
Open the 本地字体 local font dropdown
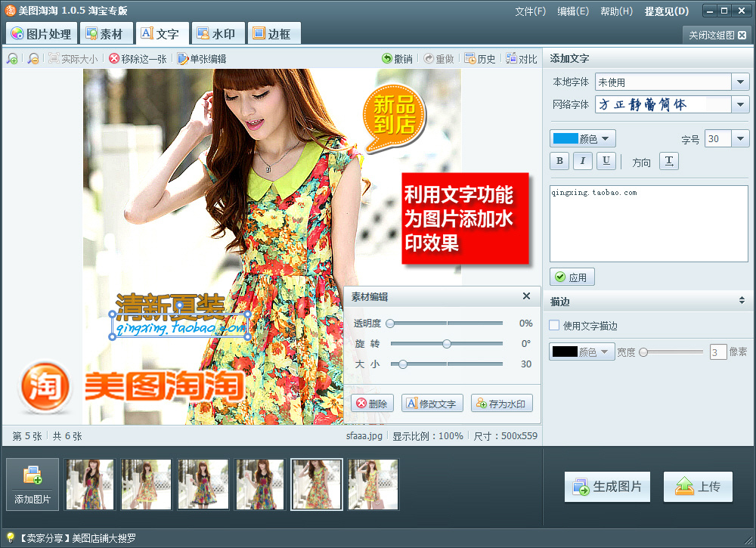(740, 82)
